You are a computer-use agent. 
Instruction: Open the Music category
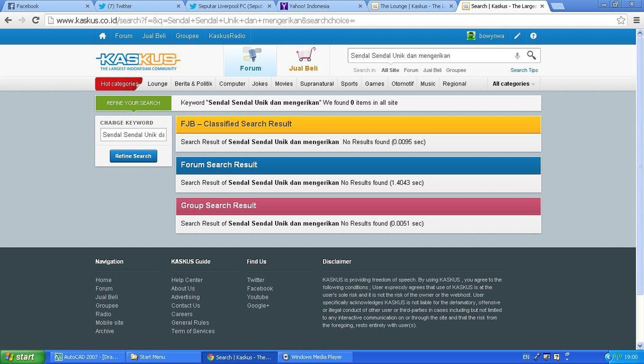[428, 84]
